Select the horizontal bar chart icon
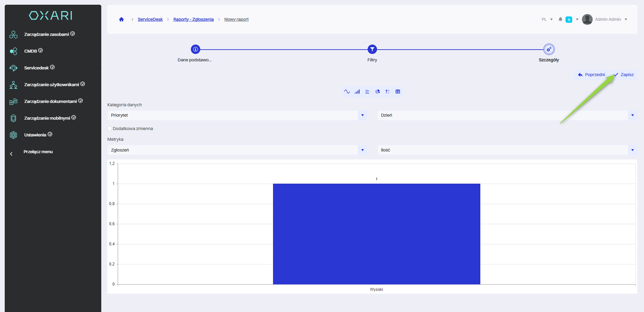Screen dimensions: 644x312 367,91
